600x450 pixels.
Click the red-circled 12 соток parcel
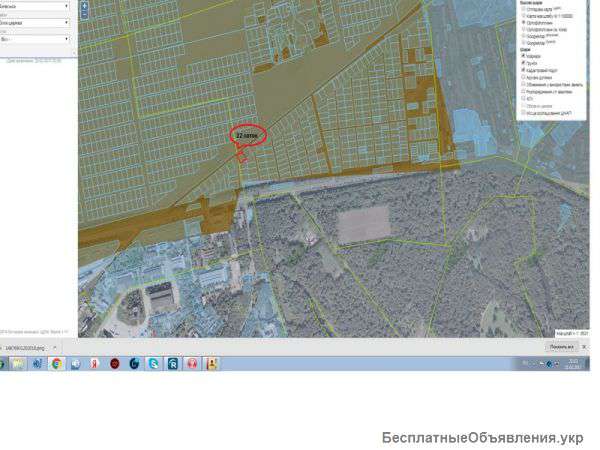(x=248, y=134)
